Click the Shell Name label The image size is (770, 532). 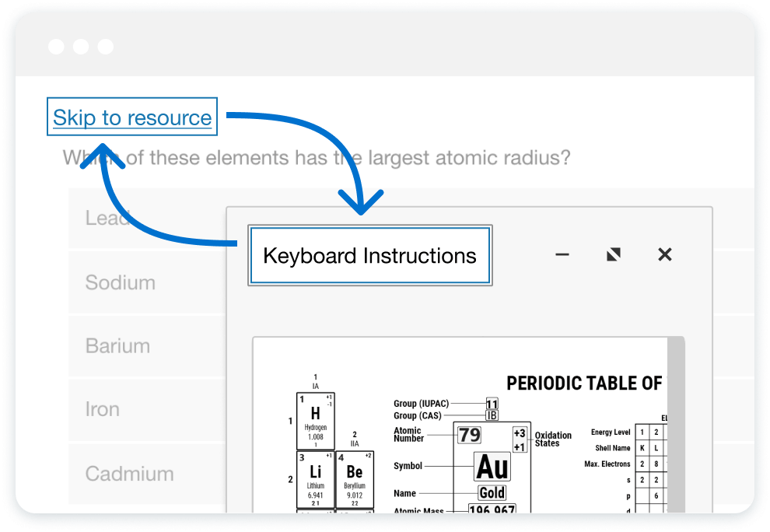[612, 448]
